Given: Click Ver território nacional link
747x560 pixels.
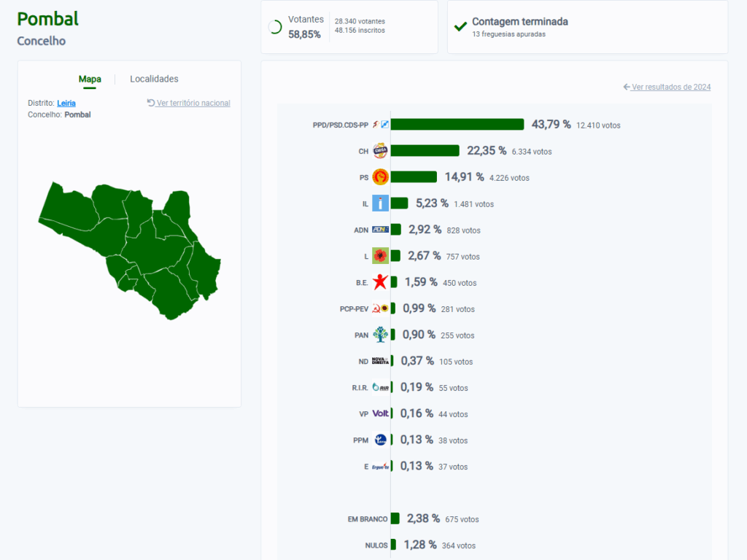Looking at the screenshot, I should 189,104.
